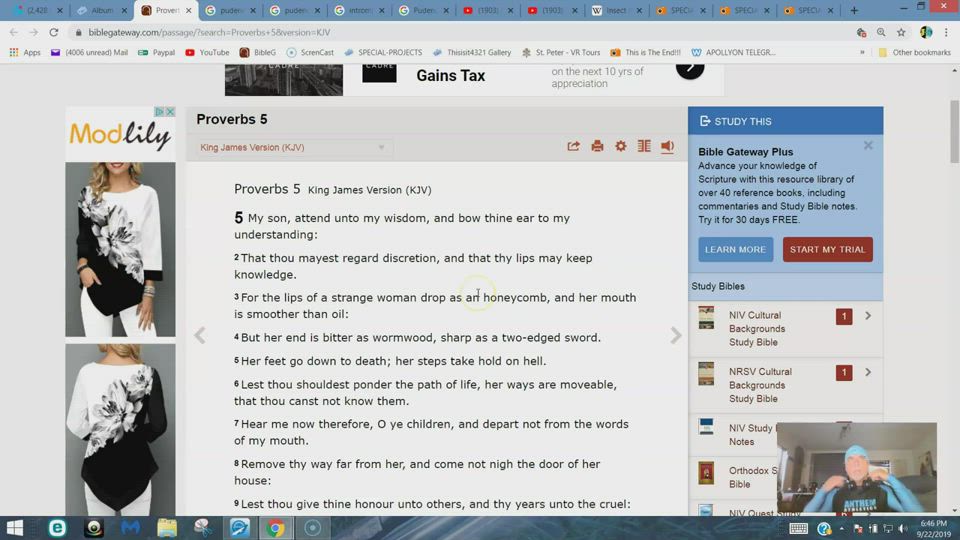Click the page vertical scrollbar
The height and width of the screenshot is (540, 960).
click(954, 300)
